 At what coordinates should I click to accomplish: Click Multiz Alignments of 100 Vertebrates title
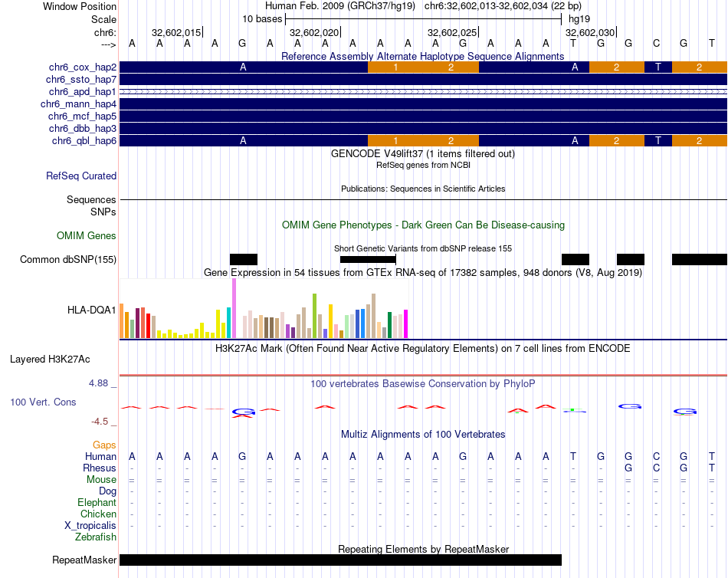click(x=423, y=435)
